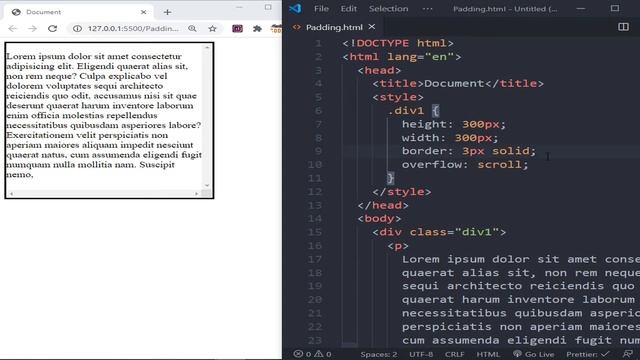Click the <body> tag line

point(379,219)
